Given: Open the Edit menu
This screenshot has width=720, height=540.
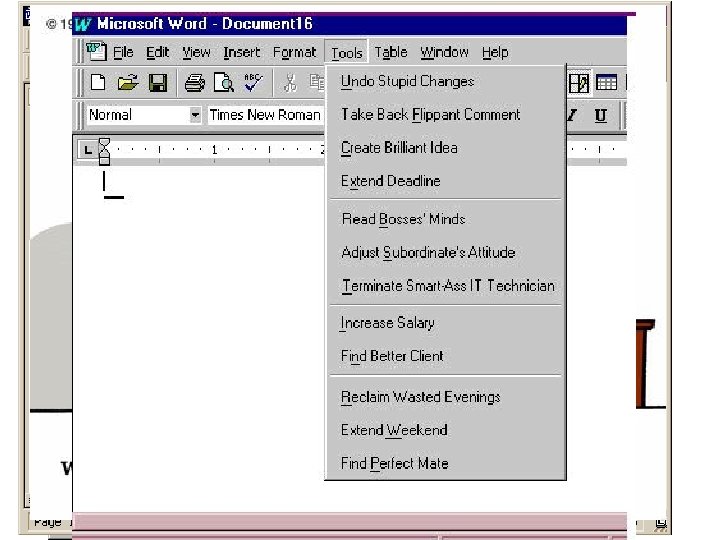Looking at the screenshot, I should (x=158, y=52).
